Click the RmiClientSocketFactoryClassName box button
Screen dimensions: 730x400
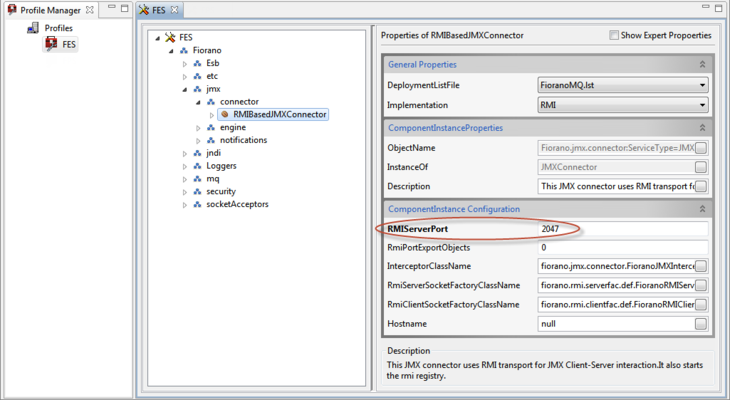coord(701,305)
